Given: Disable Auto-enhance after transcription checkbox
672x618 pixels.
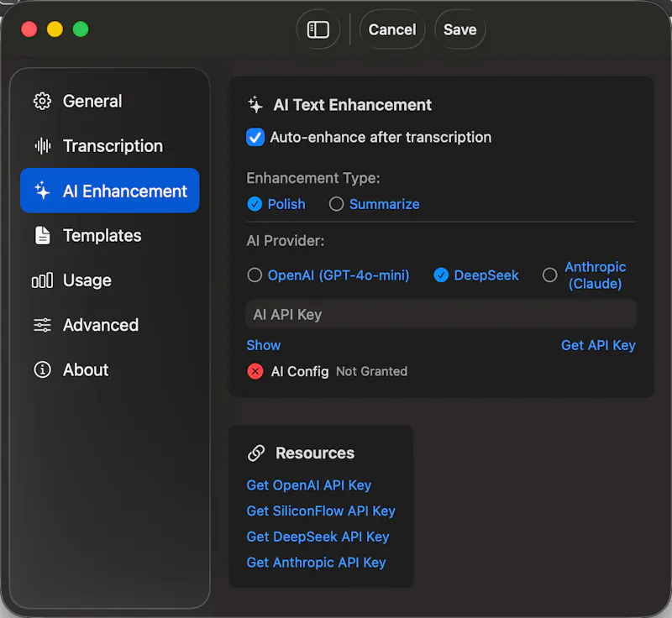Looking at the screenshot, I should coord(255,138).
